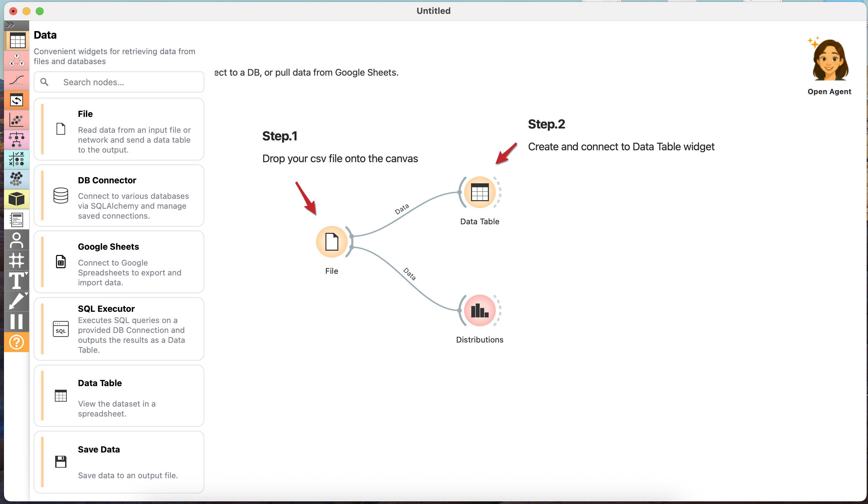Select the DB Connector widget card
Image resolution: width=868 pixels, height=504 pixels.
[x=119, y=196]
